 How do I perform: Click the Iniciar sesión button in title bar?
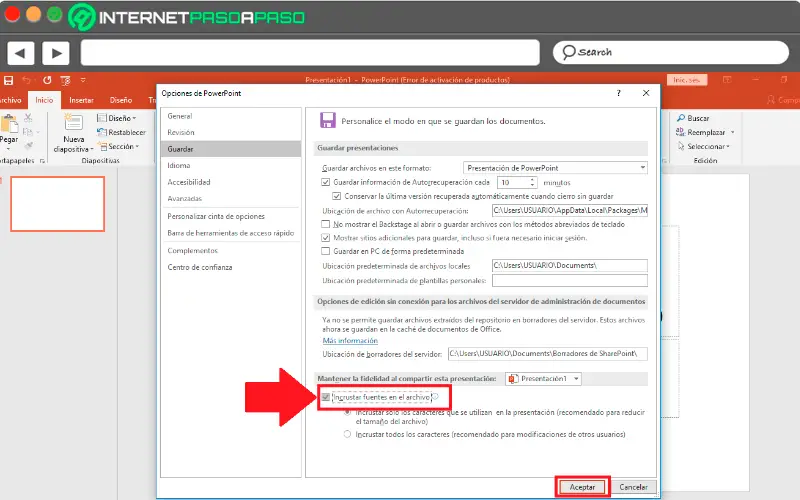point(687,80)
